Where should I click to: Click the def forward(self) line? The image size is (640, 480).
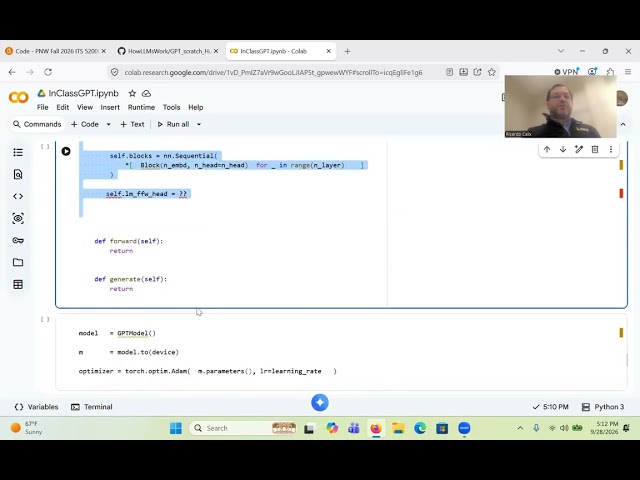point(129,241)
